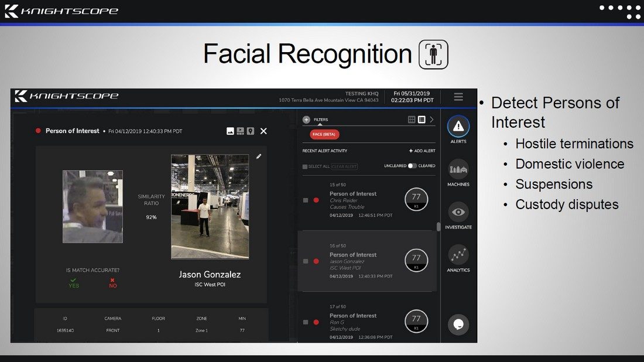Click the 77 K1 badge on the Jason Gonzalez alert
This screenshot has width=644, height=362.
tap(416, 260)
